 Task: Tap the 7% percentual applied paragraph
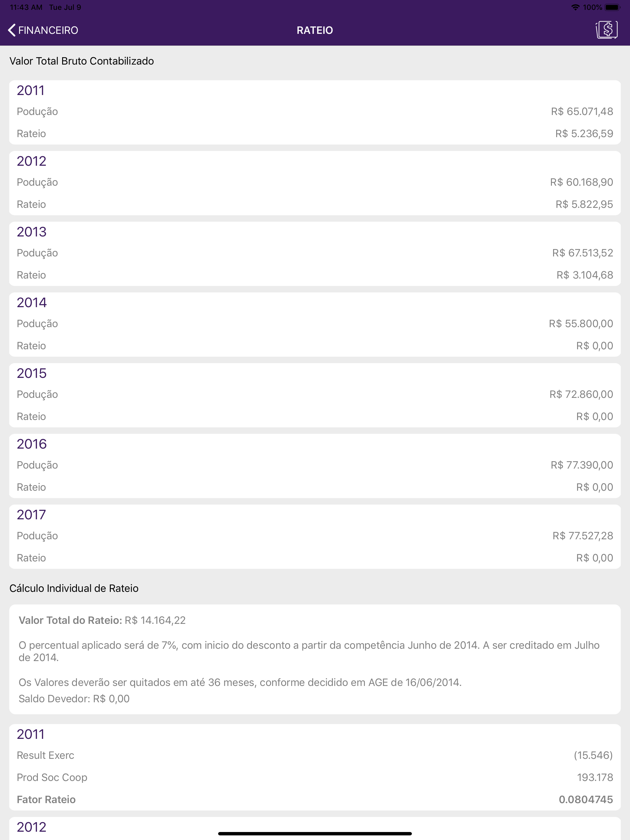click(x=309, y=651)
